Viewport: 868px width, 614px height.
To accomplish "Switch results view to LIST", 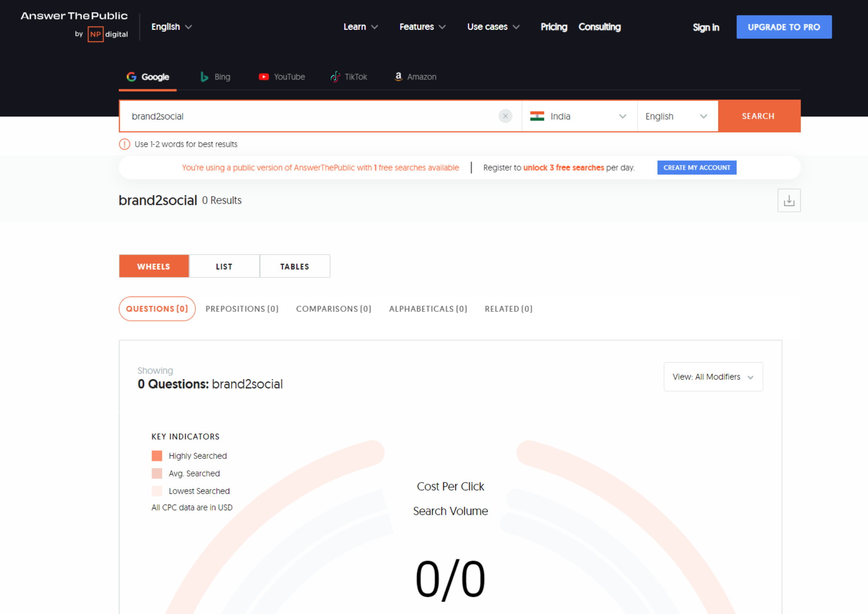I will tap(224, 267).
